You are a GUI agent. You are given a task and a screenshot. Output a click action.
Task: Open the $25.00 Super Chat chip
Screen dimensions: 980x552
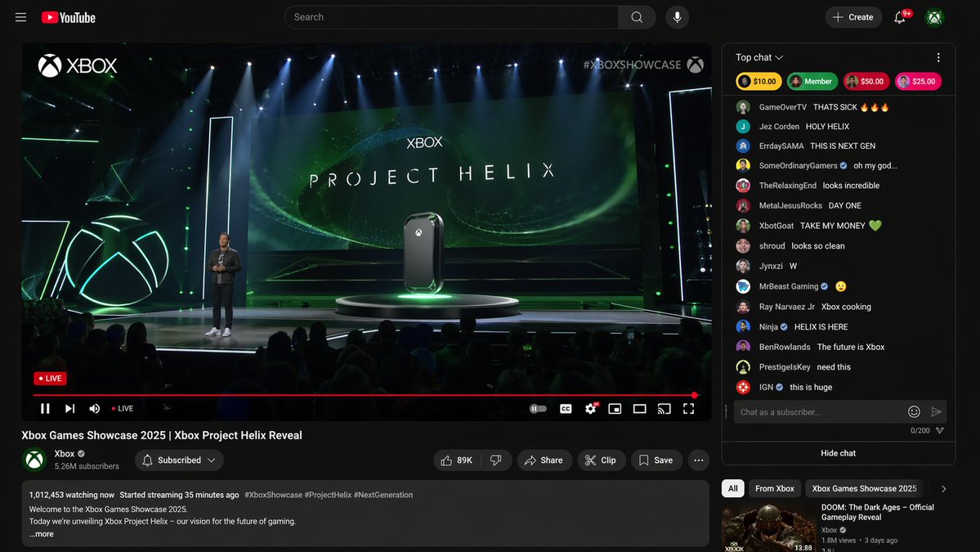918,81
